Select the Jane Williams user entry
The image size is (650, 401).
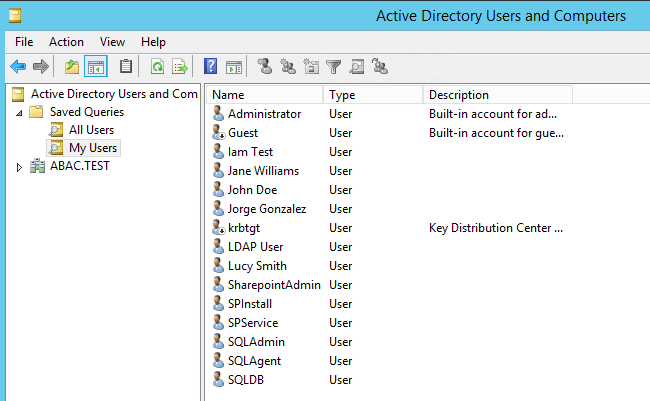[x=262, y=171]
